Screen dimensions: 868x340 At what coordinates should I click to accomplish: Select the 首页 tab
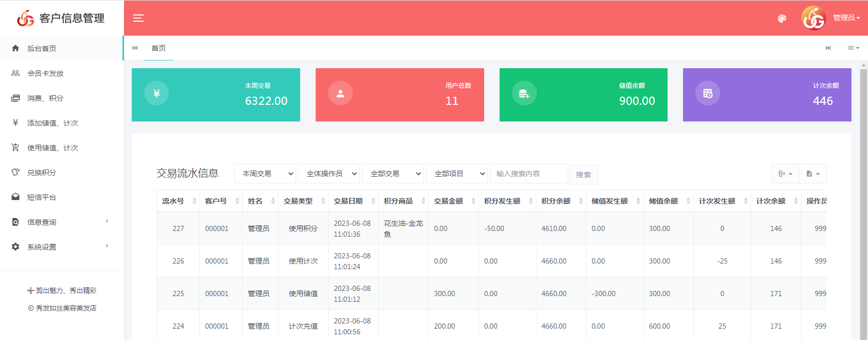coord(159,48)
